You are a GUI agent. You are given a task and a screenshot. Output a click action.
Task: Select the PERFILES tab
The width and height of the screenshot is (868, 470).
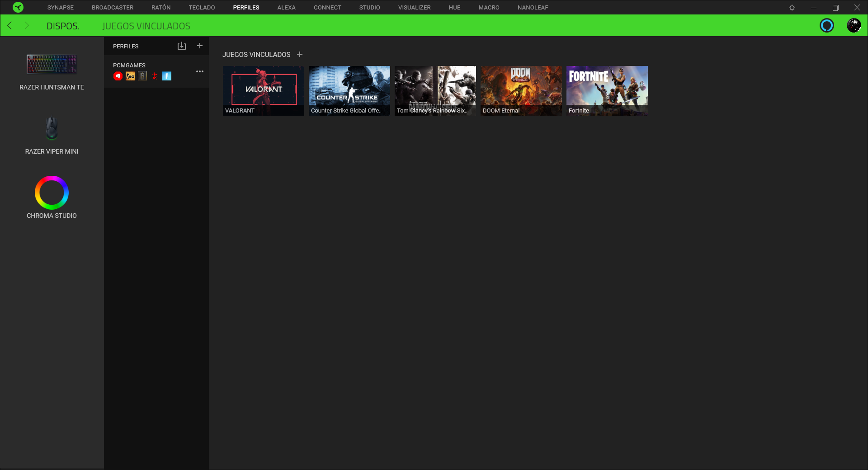pos(246,8)
